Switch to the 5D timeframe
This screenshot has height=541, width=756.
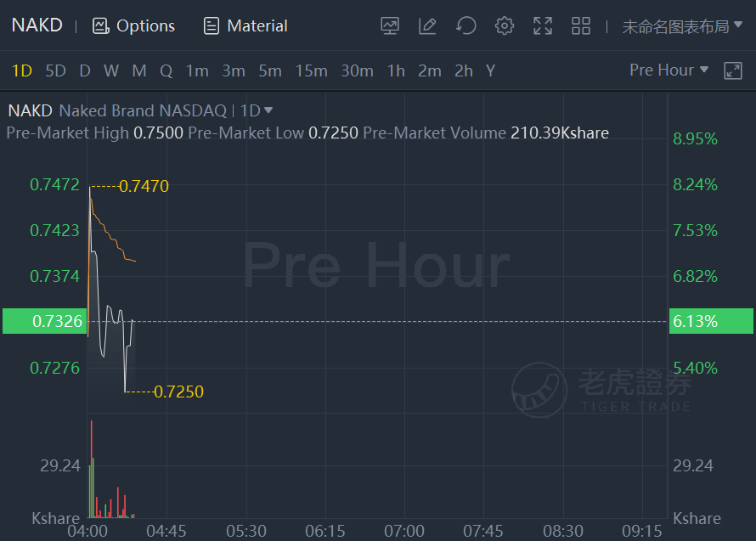click(x=55, y=70)
